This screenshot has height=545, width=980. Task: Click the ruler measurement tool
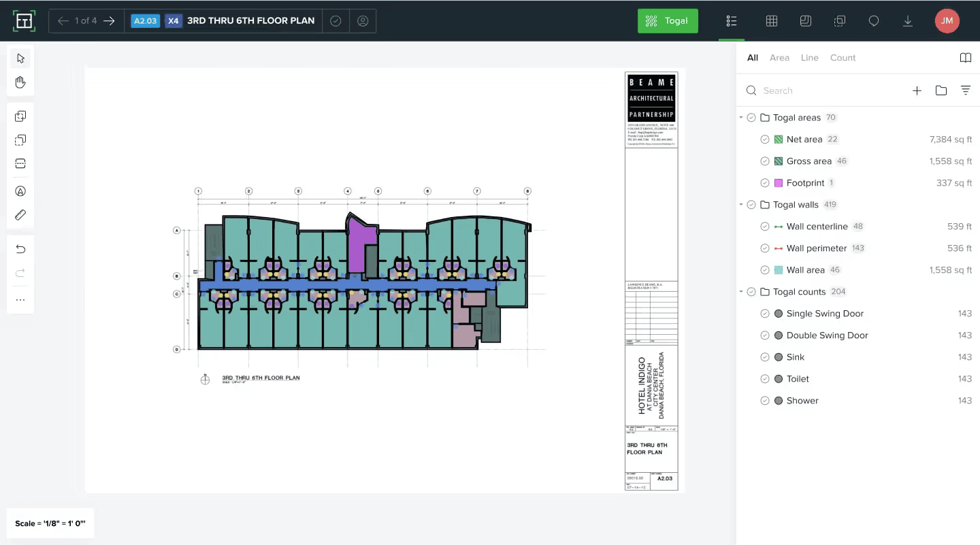20,215
